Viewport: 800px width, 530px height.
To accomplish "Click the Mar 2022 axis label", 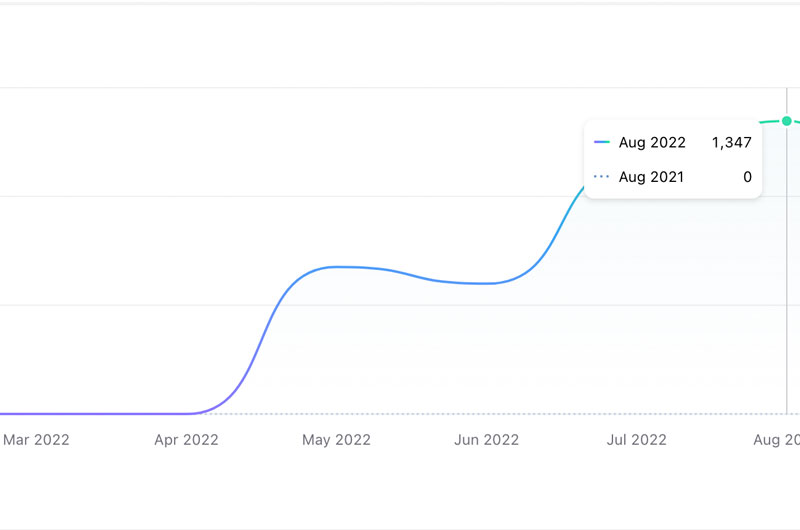I will [x=36, y=439].
